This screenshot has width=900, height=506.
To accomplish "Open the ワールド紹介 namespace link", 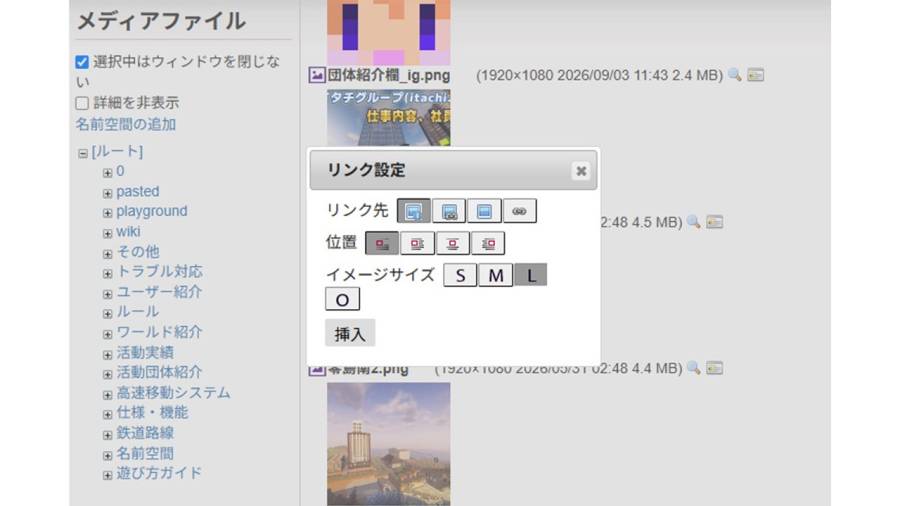I will [159, 332].
